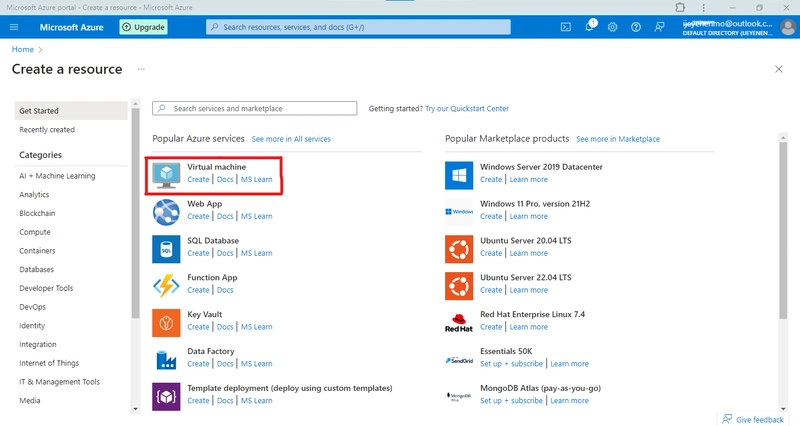Open the AI + Machine Learning category

57,176
